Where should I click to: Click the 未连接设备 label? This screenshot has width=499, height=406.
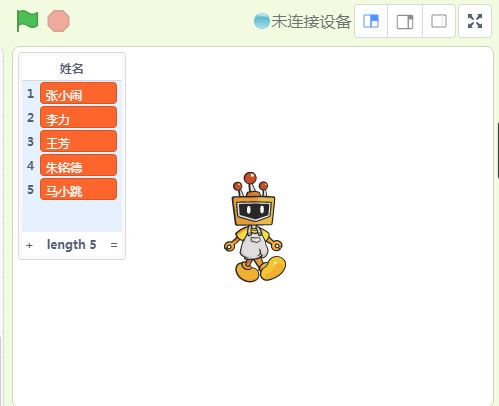point(311,22)
